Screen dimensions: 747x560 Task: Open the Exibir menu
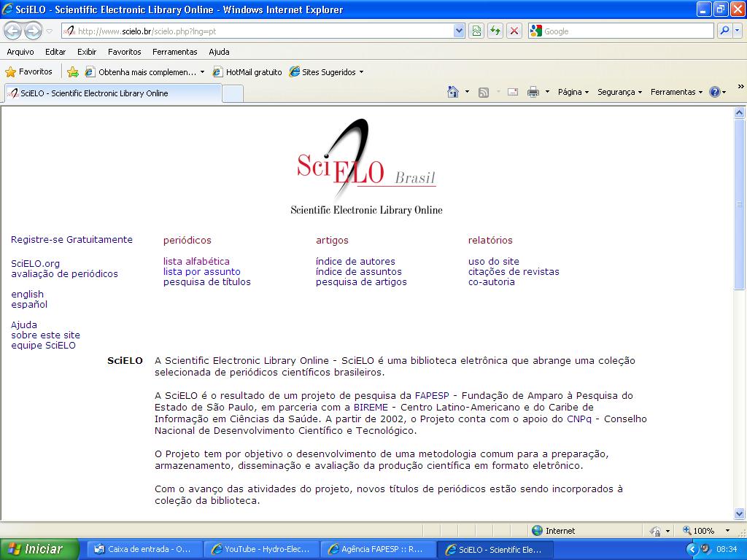(87, 52)
